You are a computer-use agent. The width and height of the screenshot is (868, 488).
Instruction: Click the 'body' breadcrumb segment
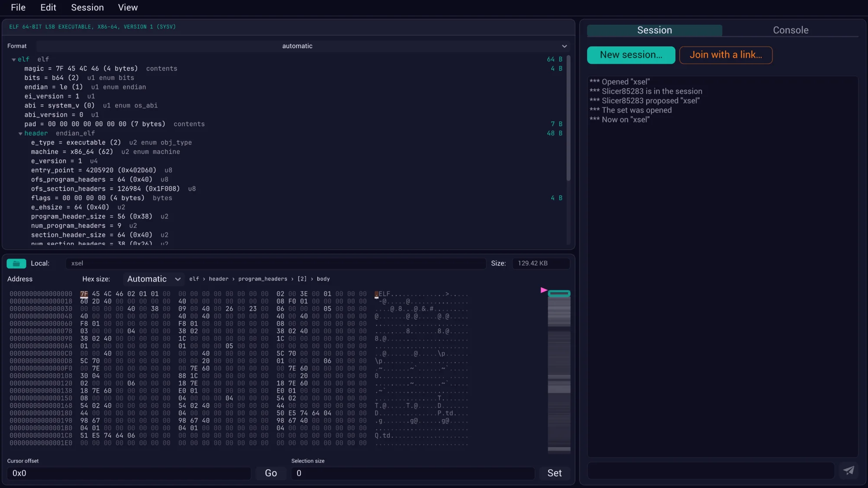pyautogui.click(x=323, y=279)
